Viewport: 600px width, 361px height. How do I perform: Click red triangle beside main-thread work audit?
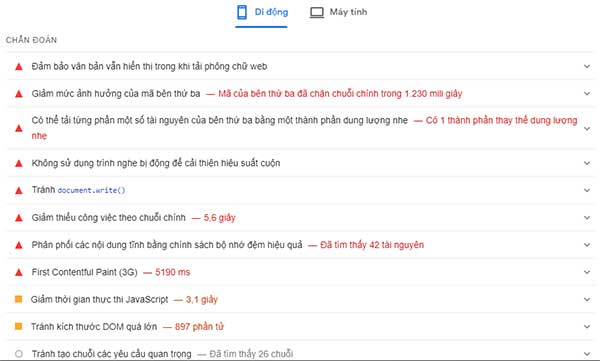(18, 218)
